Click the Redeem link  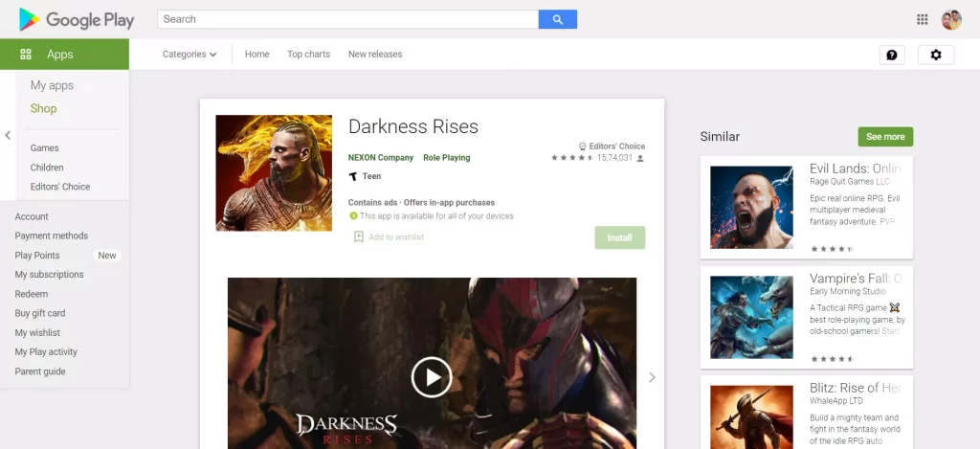pos(32,294)
